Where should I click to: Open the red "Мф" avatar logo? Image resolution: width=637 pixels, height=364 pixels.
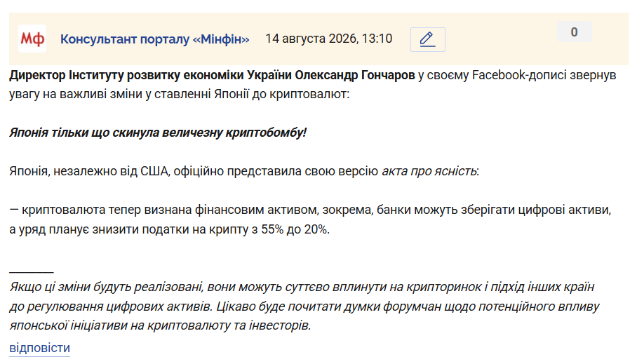coord(32,39)
